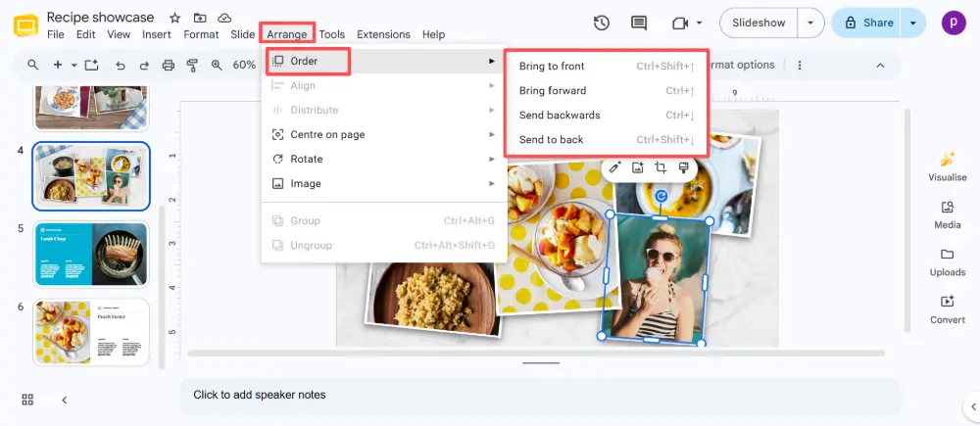
Task: Open camera options dropdown arrow
Action: tap(699, 24)
